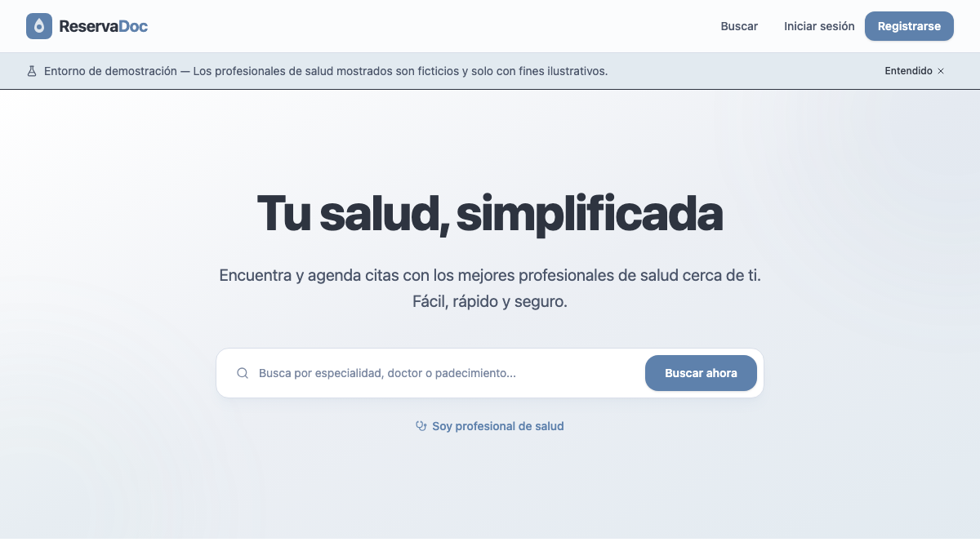Acknowledge the demo notice via Entendido
980x551 pixels.
(908, 71)
